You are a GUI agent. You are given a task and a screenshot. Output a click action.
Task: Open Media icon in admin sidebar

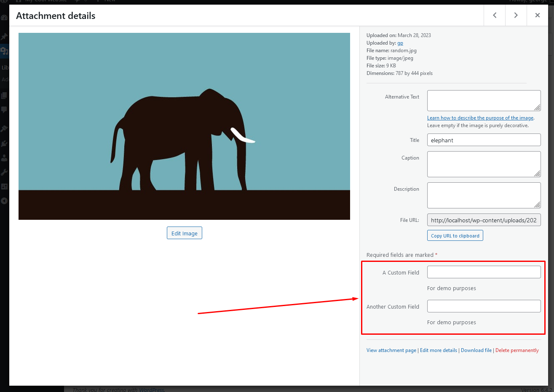4,51
